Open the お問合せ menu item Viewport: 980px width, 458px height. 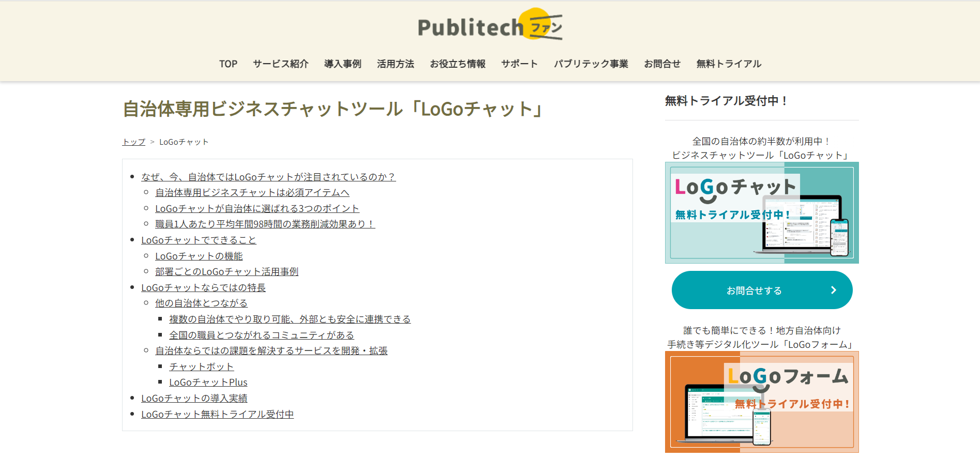pyautogui.click(x=662, y=64)
